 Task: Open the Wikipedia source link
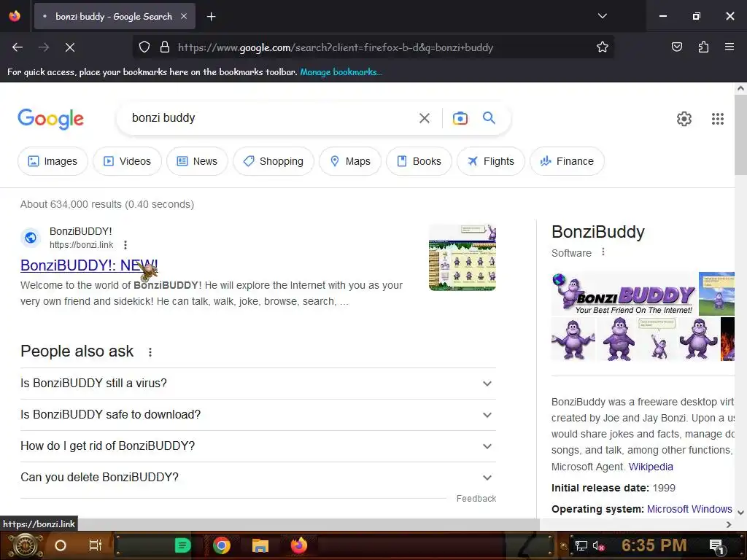650,467
